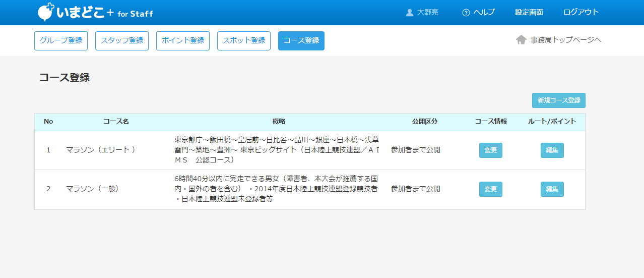Open the ヘルプ link
644x278 pixels.
pyautogui.click(x=484, y=13)
